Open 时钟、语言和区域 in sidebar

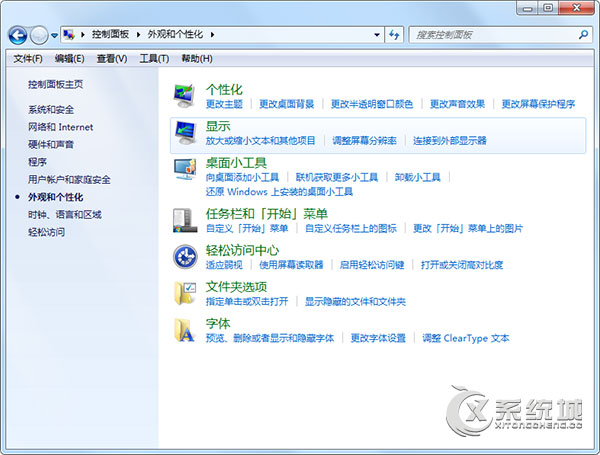(65, 215)
